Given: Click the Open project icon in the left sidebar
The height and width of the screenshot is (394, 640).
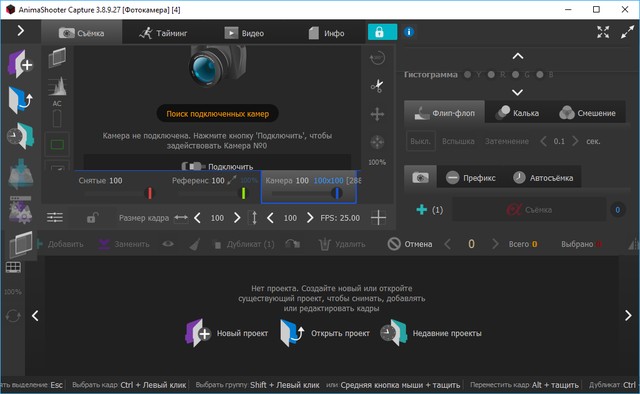Looking at the screenshot, I should (20, 100).
